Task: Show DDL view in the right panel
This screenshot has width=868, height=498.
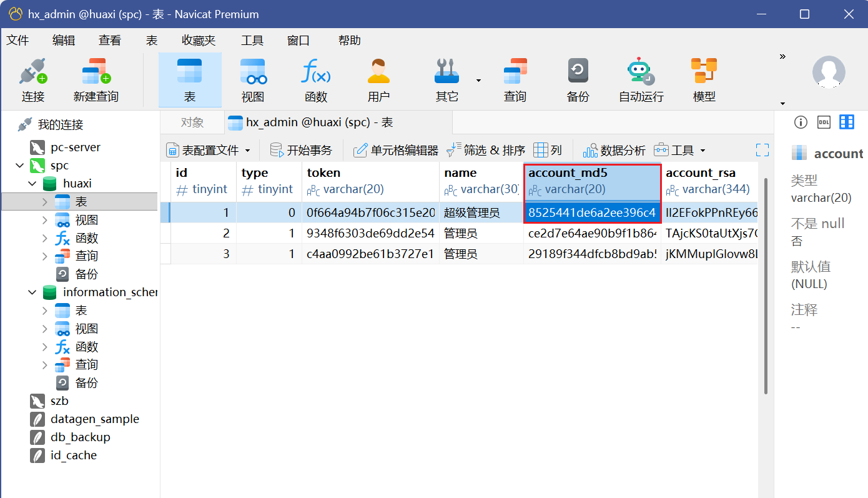Action: (824, 122)
